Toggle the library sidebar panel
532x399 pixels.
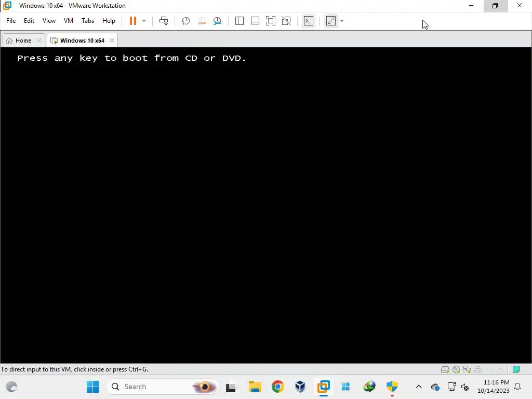point(239,21)
